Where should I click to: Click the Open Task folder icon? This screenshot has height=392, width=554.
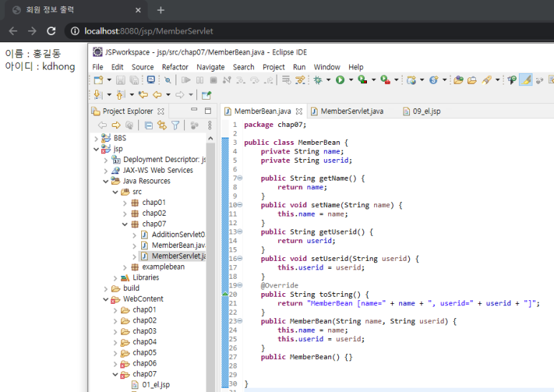click(472, 80)
